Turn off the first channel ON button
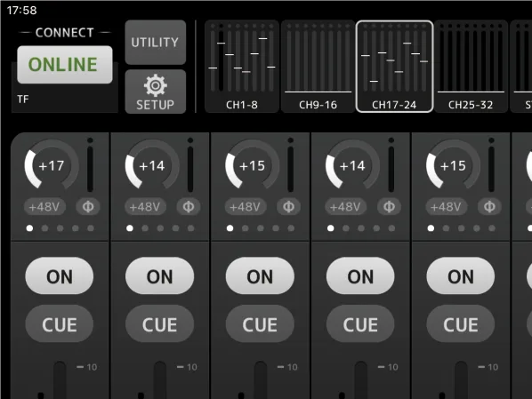 60,276
